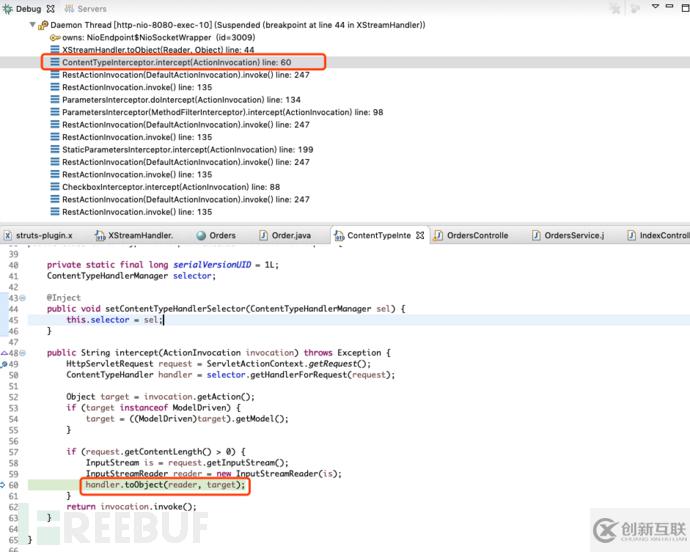Click the Java file icon on Order.java tab
The height and width of the screenshot is (552, 690).
coord(263,236)
